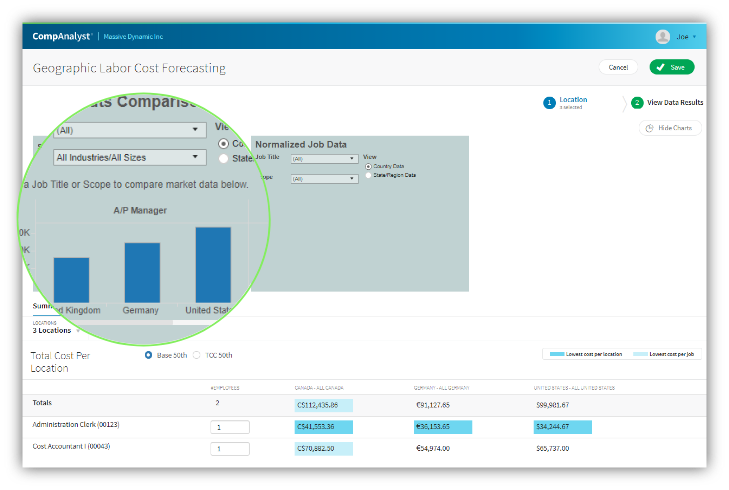Click the step 1 Location circle
This screenshot has height=490, width=729.
(x=549, y=102)
